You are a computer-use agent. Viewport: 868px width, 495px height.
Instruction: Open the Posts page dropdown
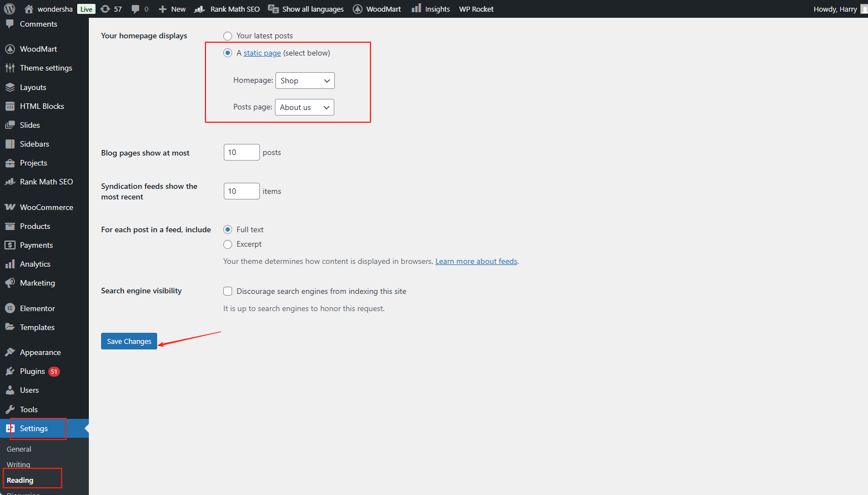click(x=304, y=107)
